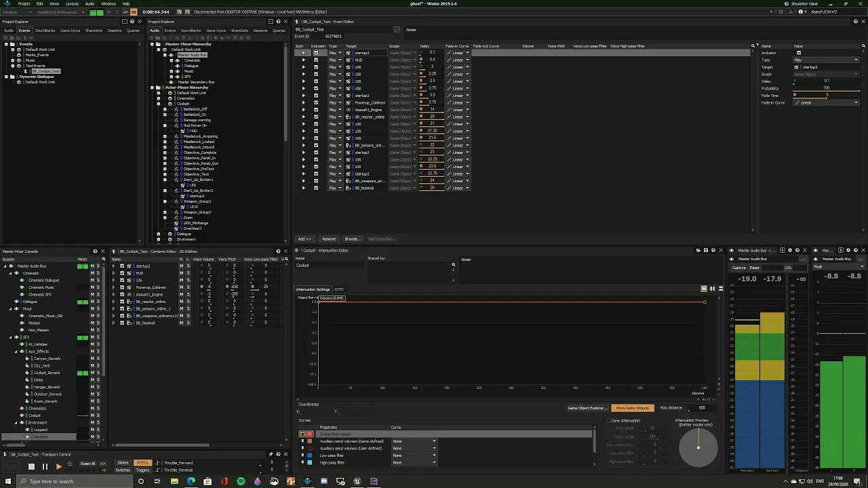This screenshot has width=868, height=488.
Task: Play the BB_Cockpit_Test event in Transport Control
Action: [x=58, y=466]
